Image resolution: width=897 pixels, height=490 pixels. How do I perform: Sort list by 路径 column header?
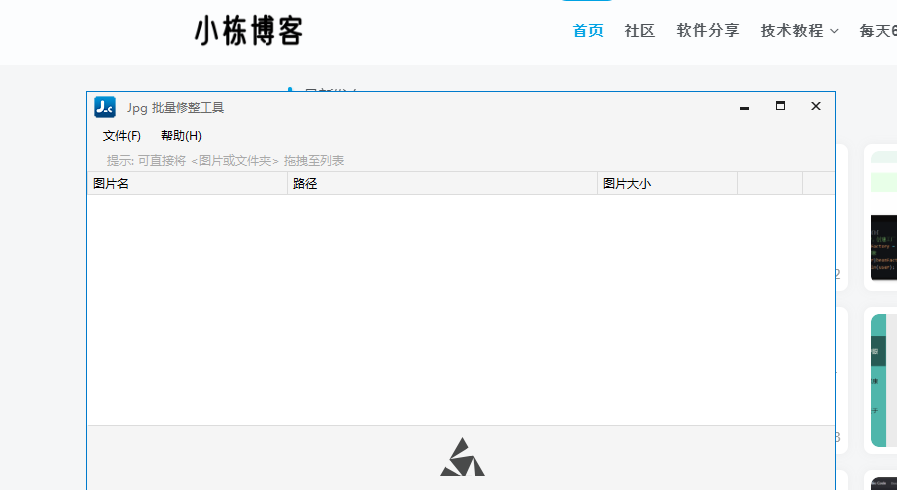(x=442, y=184)
